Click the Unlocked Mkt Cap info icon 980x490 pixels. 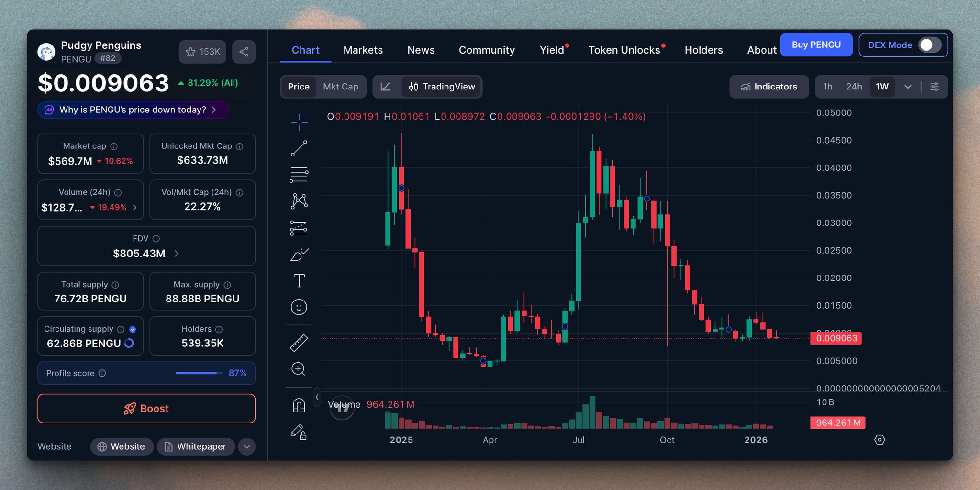click(x=240, y=146)
